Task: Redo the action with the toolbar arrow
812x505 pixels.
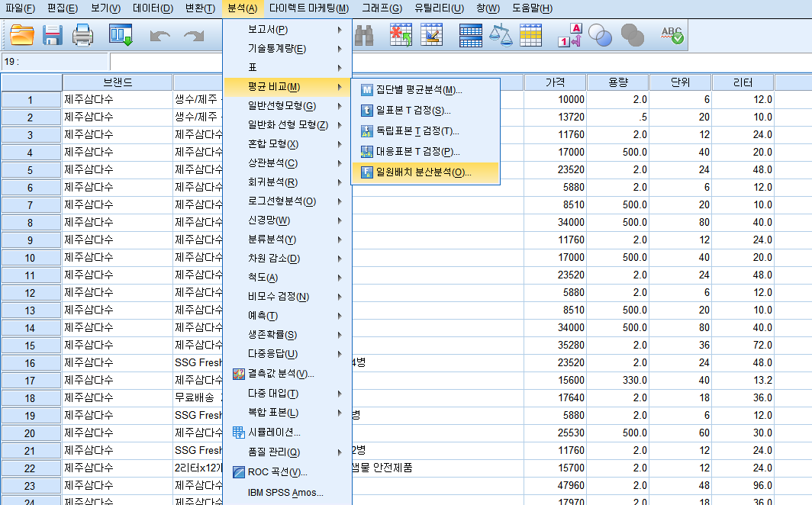Action: click(194, 36)
